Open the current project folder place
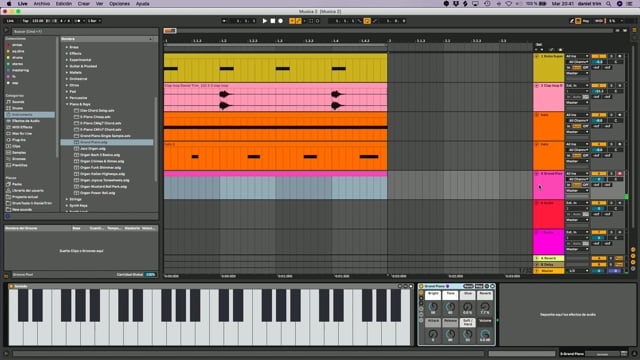 [24, 197]
